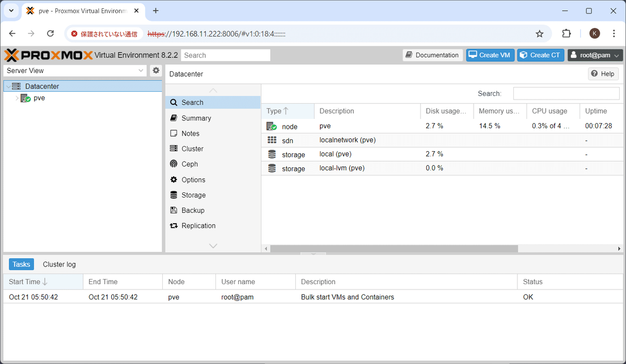Click the User name column header

[x=256, y=282]
